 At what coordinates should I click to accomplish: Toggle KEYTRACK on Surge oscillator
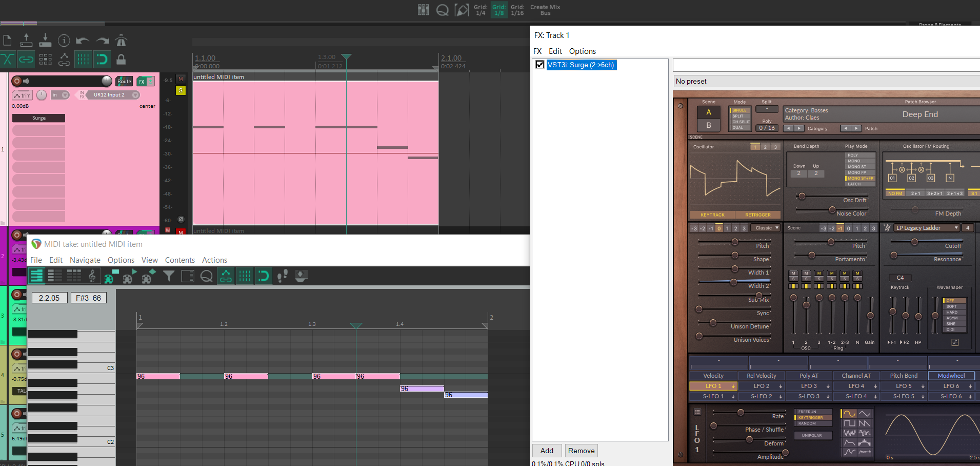coord(712,215)
